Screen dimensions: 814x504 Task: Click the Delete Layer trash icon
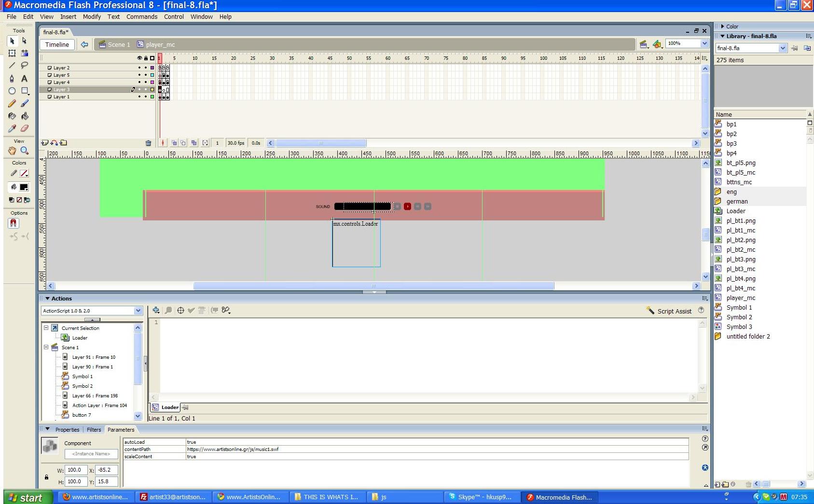click(x=148, y=143)
